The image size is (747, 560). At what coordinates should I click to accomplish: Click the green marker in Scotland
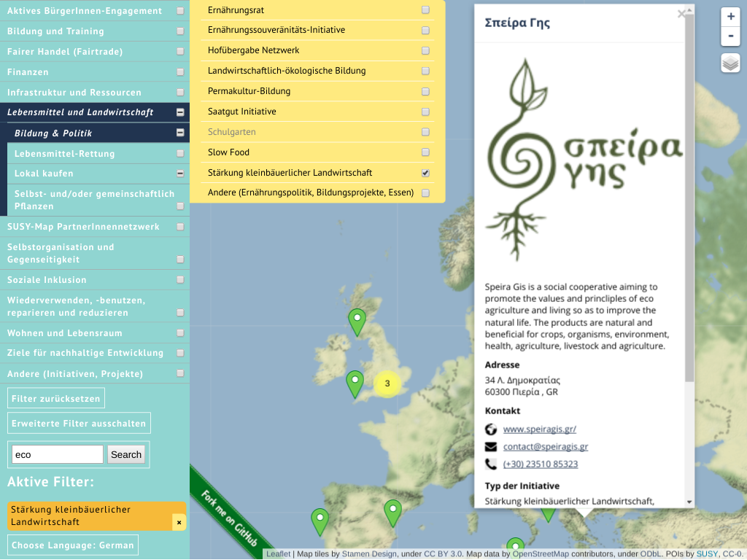pyautogui.click(x=357, y=322)
